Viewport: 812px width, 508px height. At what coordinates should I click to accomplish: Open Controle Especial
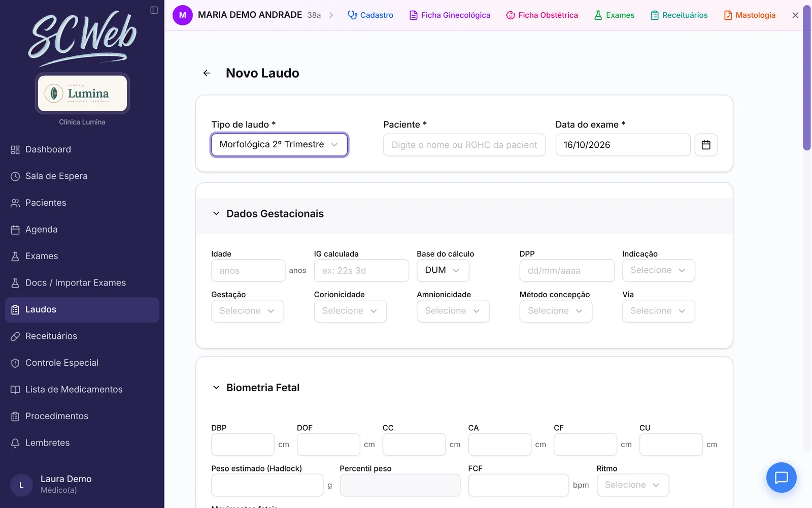point(82,363)
